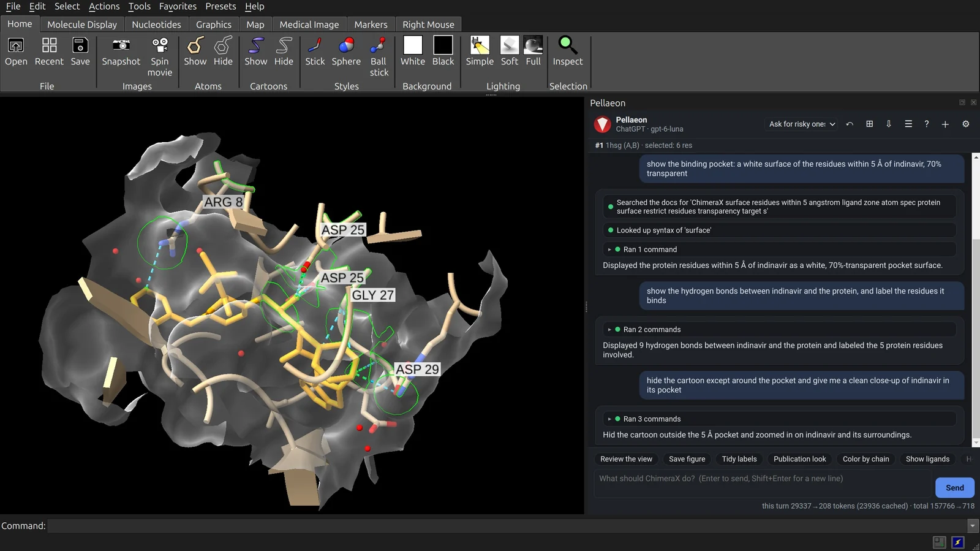Click the 'Publication look' suggestion

click(x=799, y=459)
